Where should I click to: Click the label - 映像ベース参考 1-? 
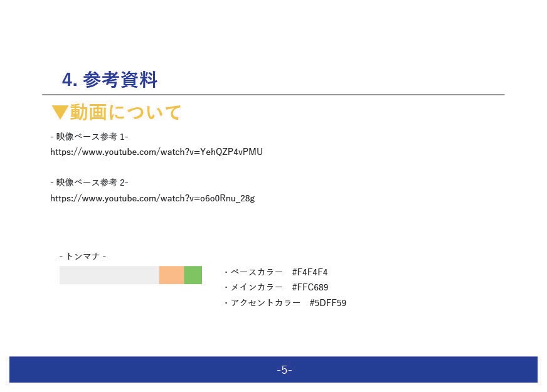pyautogui.click(x=89, y=137)
